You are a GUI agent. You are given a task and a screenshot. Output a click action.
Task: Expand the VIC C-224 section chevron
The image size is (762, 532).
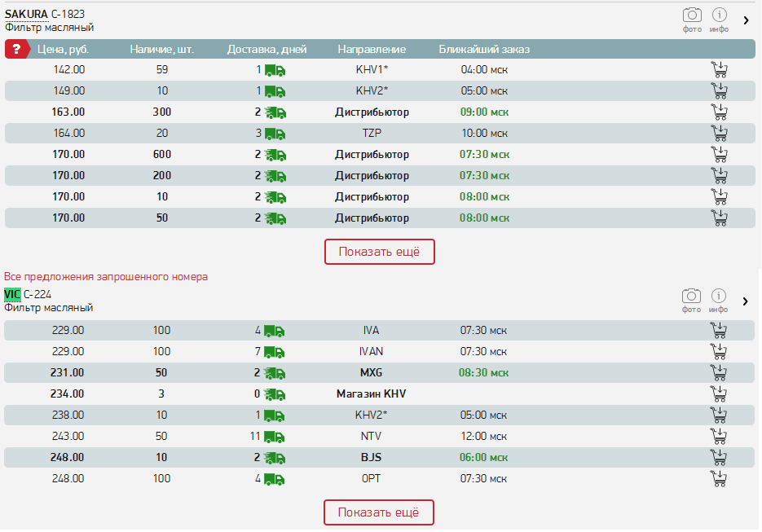[x=745, y=301]
